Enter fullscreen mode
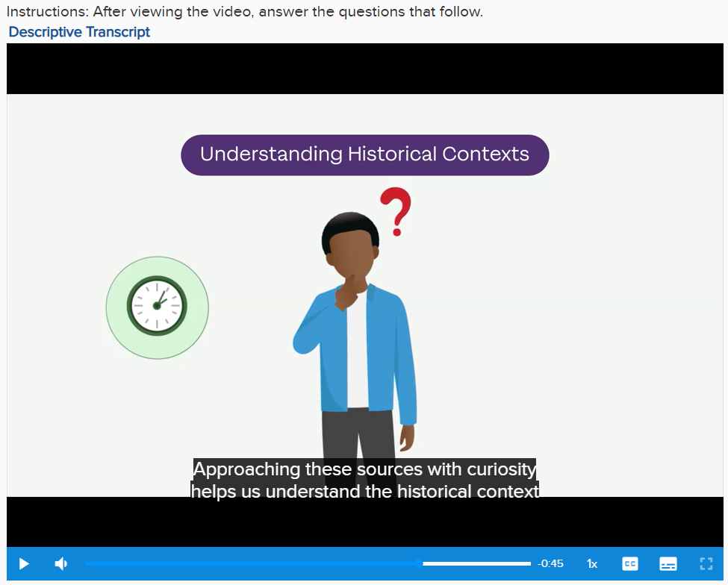The width and height of the screenshot is (728, 585). (706, 563)
